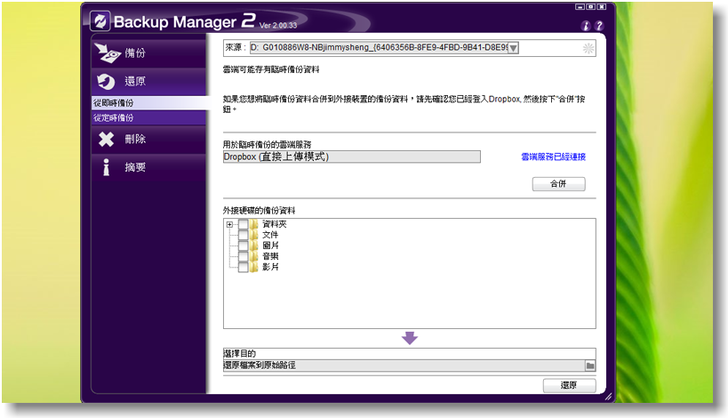Viewport: 728px width, 418px height.
Task: Select the 影片 folder icon
Action: [254, 267]
